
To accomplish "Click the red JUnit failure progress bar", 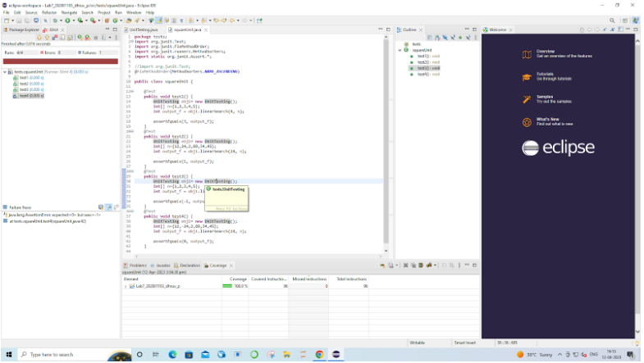I will 61,61.
